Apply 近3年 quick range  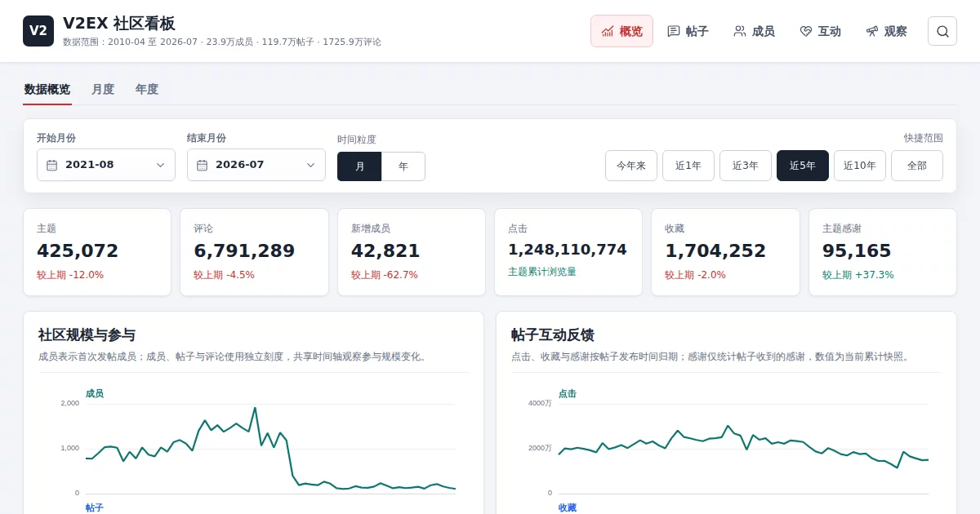point(746,166)
